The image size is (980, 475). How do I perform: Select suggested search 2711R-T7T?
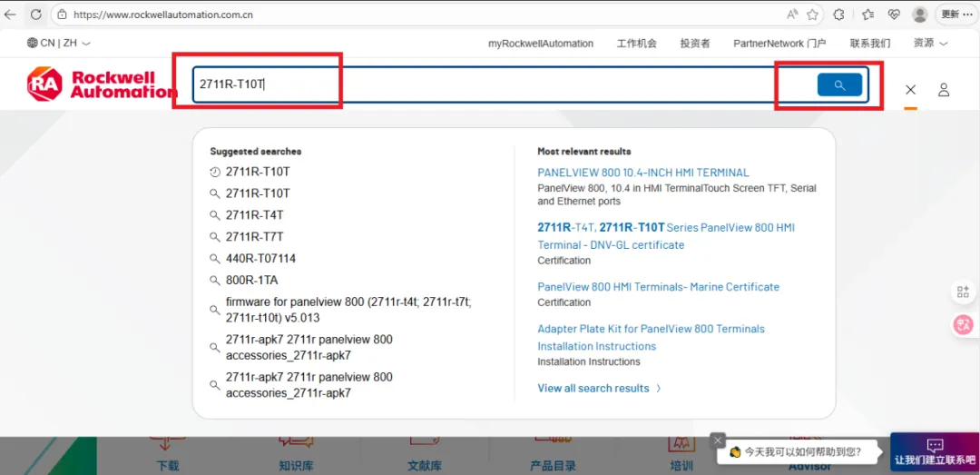tap(254, 236)
